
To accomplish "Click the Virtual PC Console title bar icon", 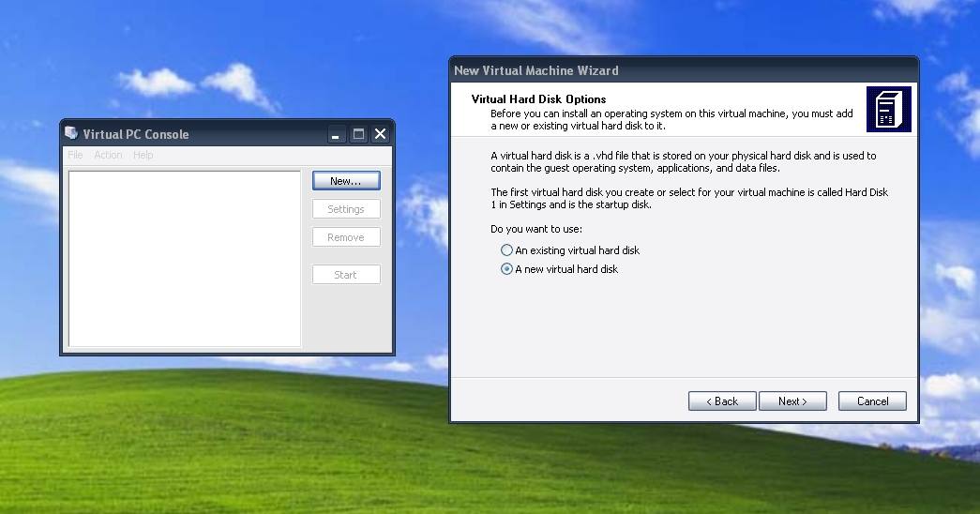I will tap(71, 133).
